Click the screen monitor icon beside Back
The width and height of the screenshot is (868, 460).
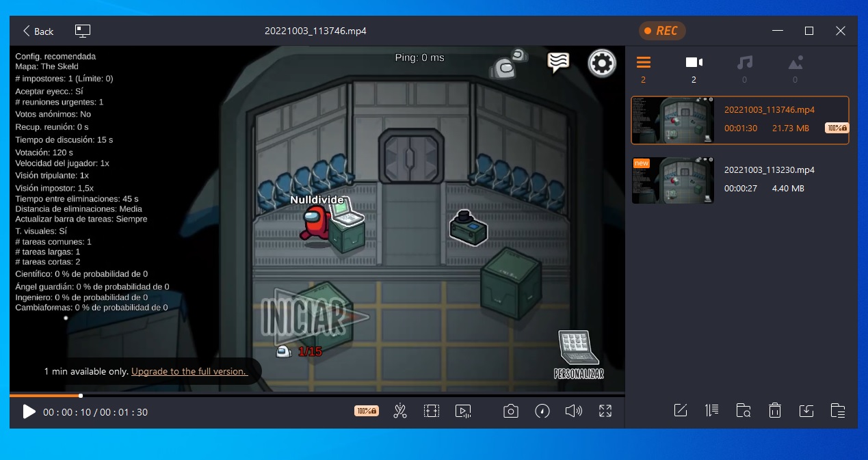[x=83, y=31]
